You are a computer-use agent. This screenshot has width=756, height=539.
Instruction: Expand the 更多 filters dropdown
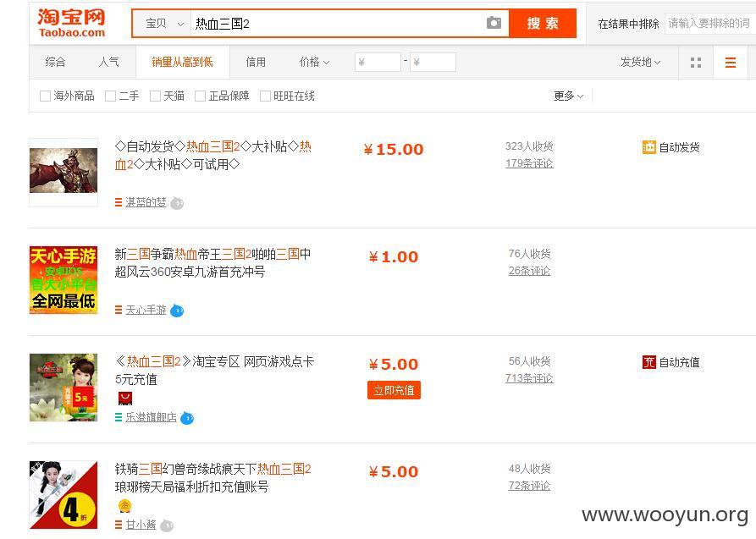click(x=568, y=96)
